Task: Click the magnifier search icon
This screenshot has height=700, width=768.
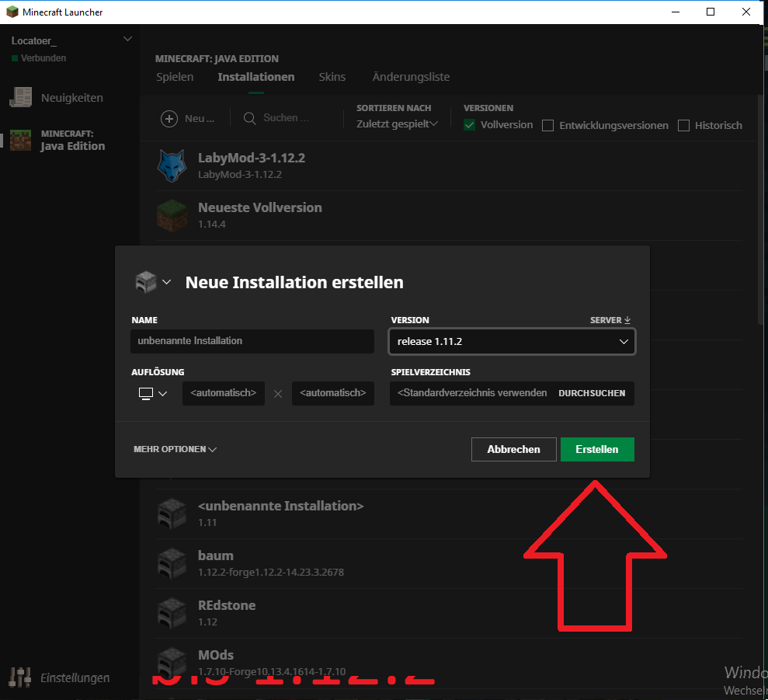Action: tap(249, 119)
